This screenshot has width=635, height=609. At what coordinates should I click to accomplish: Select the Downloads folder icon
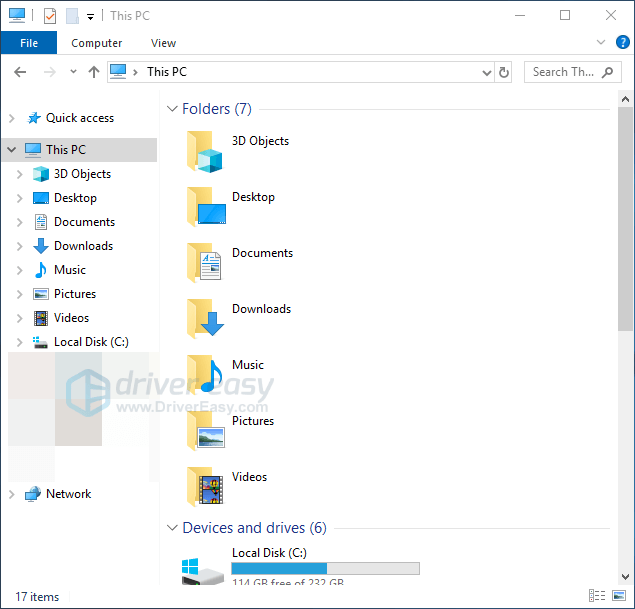pos(205,319)
